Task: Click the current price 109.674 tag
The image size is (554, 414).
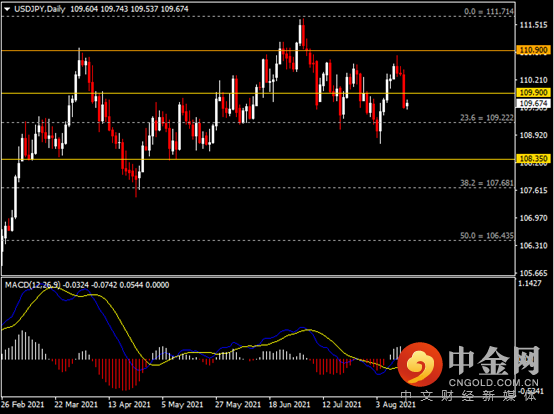Action: (534, 103)
